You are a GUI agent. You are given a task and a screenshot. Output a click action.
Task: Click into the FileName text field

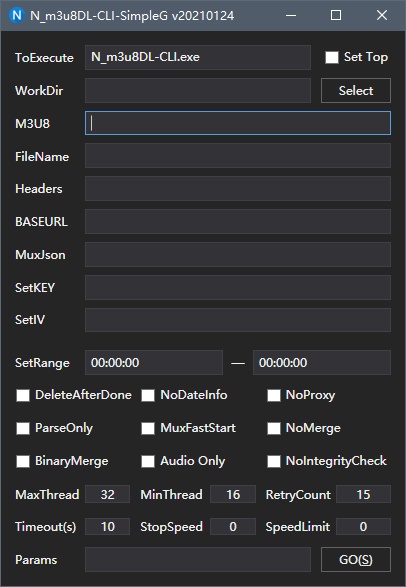point(238,156)
